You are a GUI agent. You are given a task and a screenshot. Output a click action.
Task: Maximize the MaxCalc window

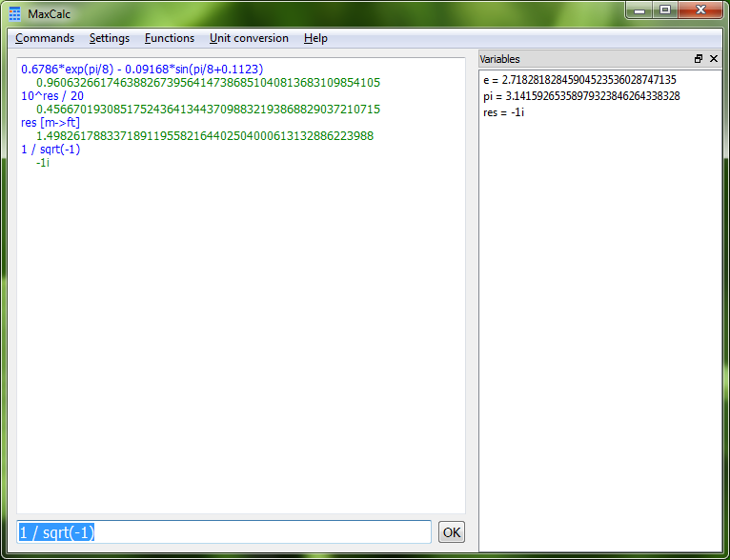tap(665, 10)
